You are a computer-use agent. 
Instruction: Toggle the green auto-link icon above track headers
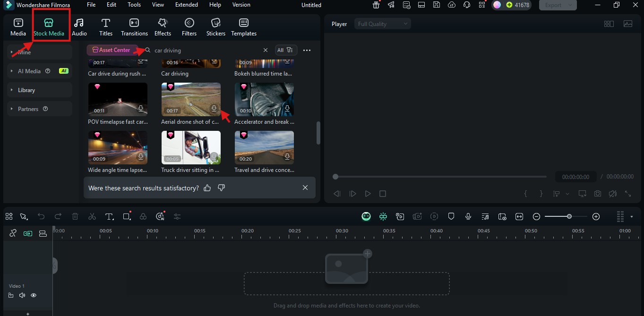click(28, 233)
